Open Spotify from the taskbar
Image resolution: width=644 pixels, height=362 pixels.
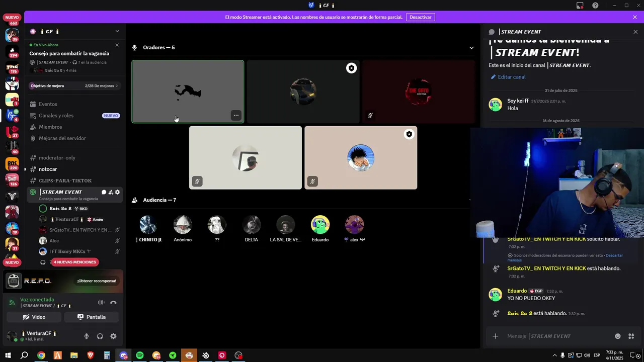[140, 355]
